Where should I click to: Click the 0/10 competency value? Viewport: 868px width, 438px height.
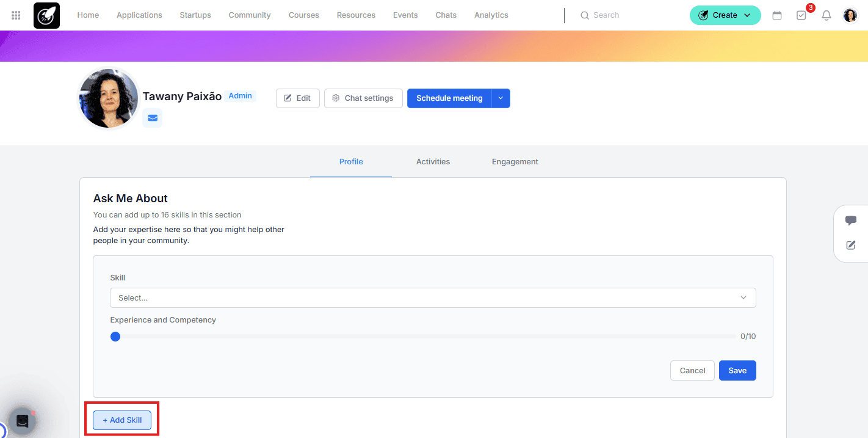[748, 337]
